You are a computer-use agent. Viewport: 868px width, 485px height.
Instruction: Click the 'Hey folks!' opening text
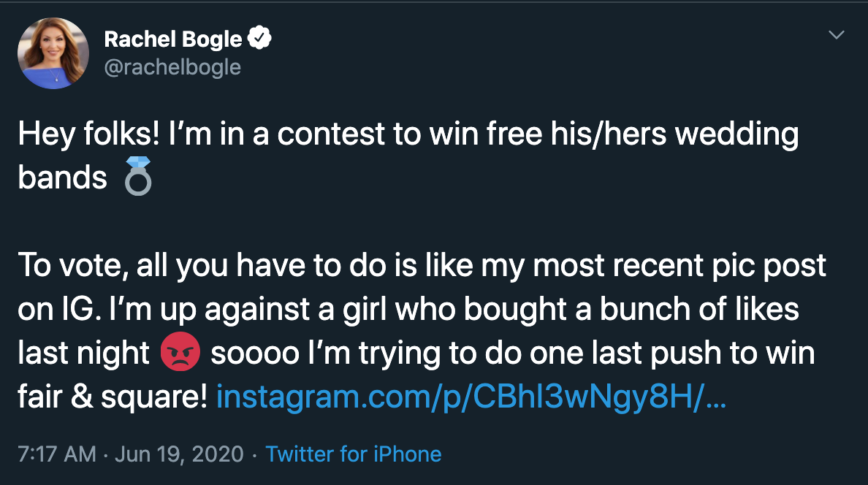click(88, 134)
